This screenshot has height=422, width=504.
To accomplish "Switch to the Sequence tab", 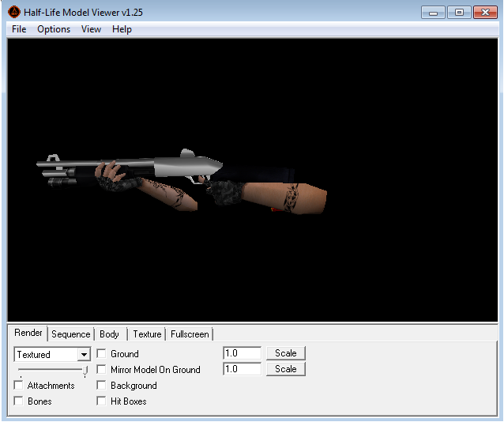I will [x=71, y=334].
